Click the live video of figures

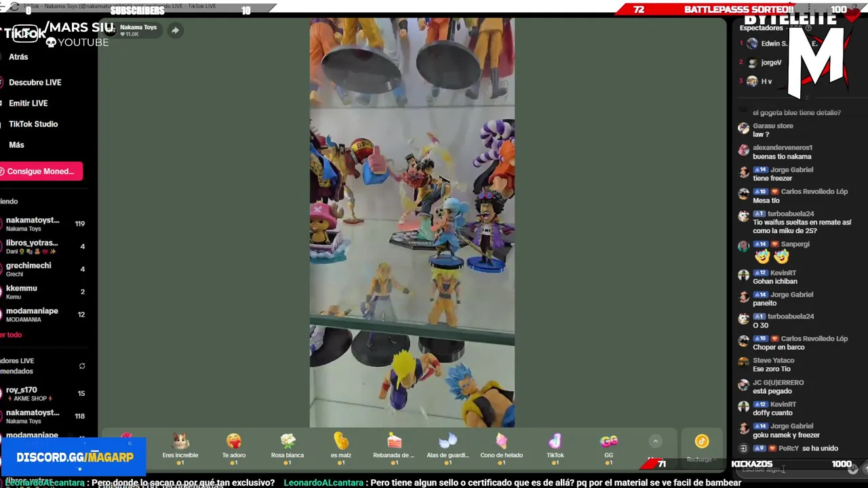(412, 222)
